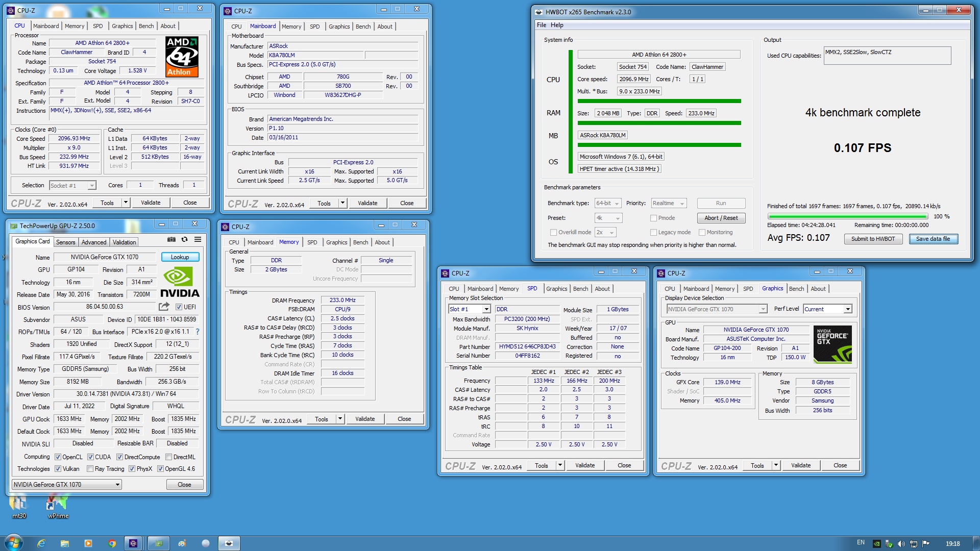Open the Windows Start menu

coord(14,543)
